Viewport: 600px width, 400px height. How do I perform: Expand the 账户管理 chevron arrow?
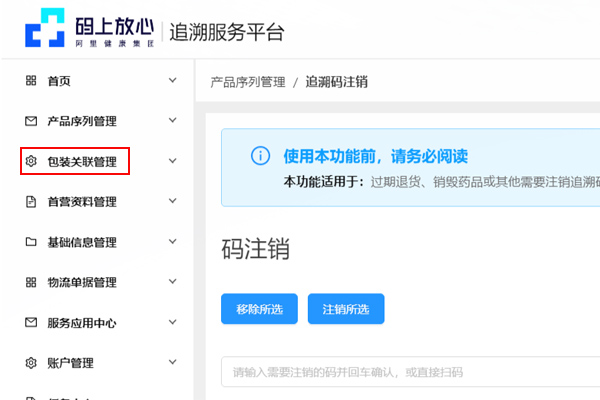click(172, 363)
